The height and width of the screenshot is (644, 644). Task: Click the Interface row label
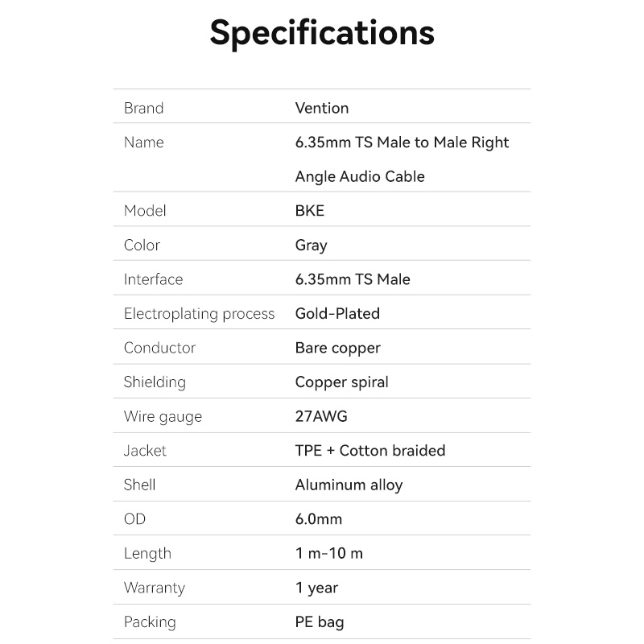click(153, 279)
